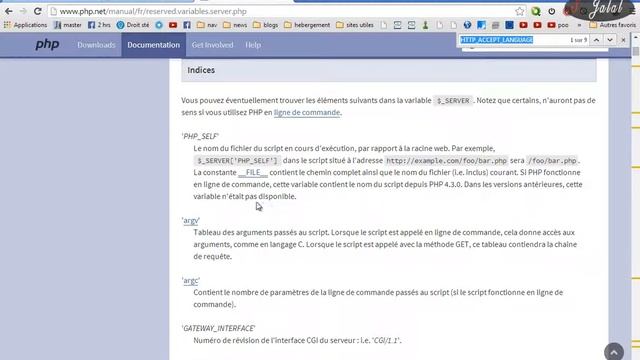Click the browser forward arrow
640x360 pixels.
tap(23, 11)
